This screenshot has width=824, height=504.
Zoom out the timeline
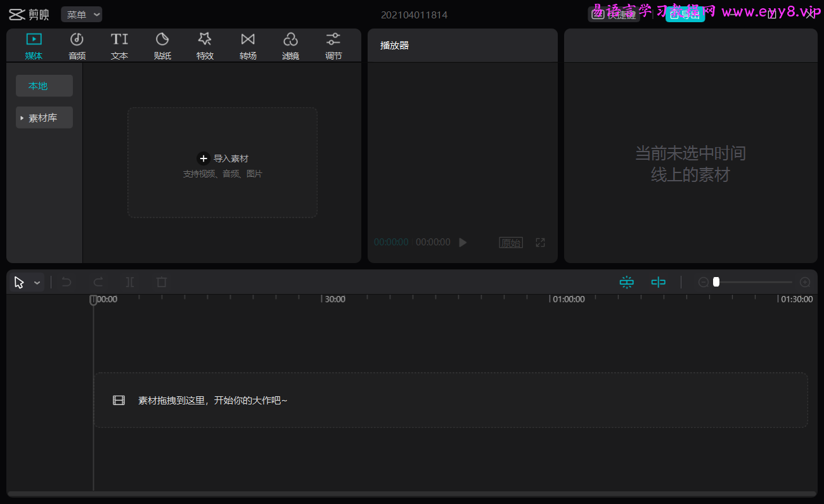(703, 282)
